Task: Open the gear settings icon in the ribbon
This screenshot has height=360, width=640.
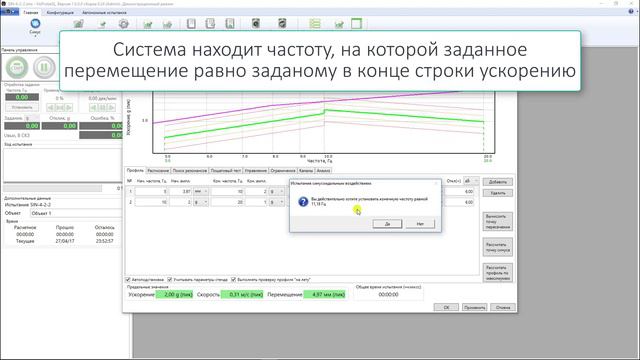Action: click(x=124, y=24)
